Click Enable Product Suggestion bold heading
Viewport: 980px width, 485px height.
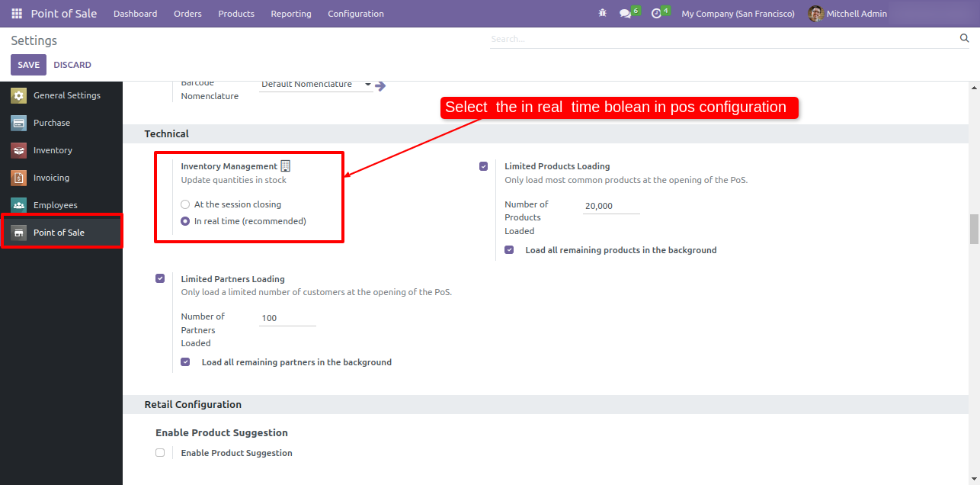[x=222, y=432]
